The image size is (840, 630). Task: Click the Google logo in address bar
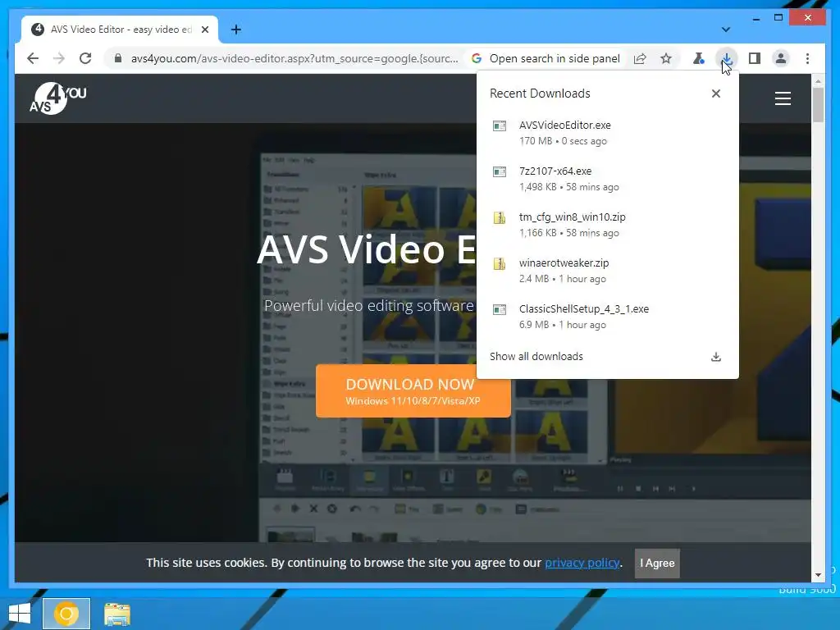tap(477, 58)
